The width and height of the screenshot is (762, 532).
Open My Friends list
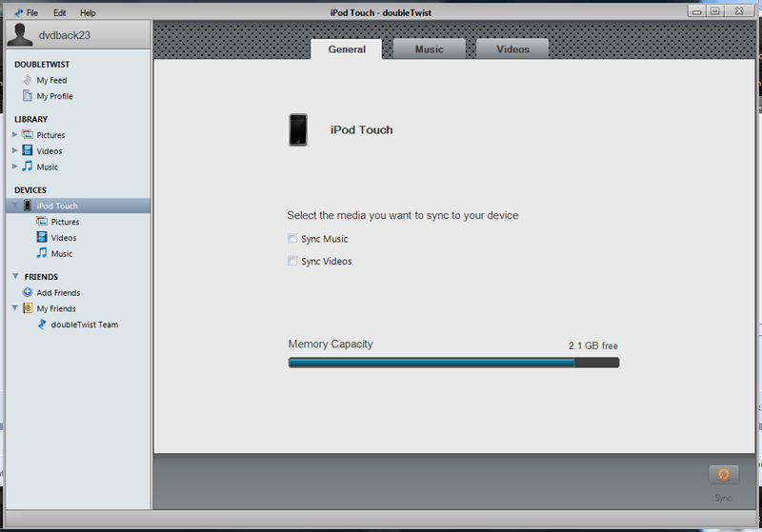tap(56, 308)
